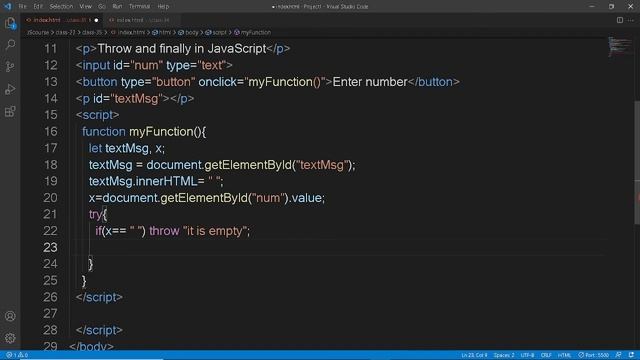Open the Explorer view in activity bar
The height and width of the screenshot is (360, 640).
10,23
